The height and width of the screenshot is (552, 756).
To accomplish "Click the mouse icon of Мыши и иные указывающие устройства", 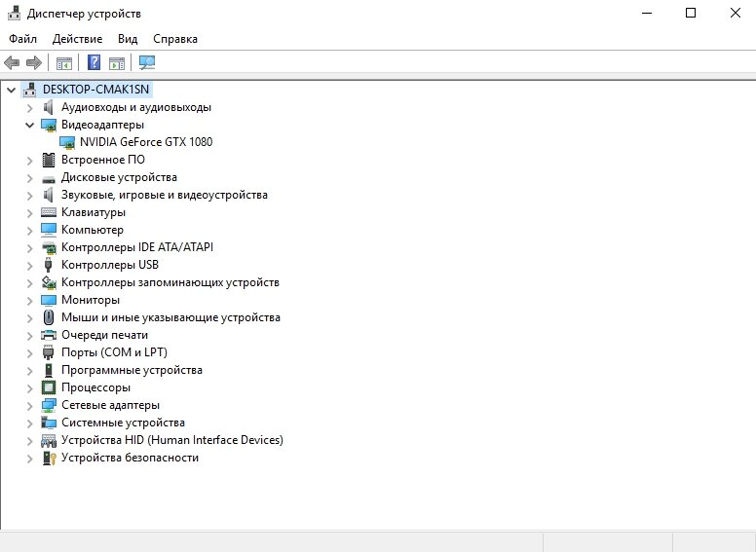I will 48,317.
